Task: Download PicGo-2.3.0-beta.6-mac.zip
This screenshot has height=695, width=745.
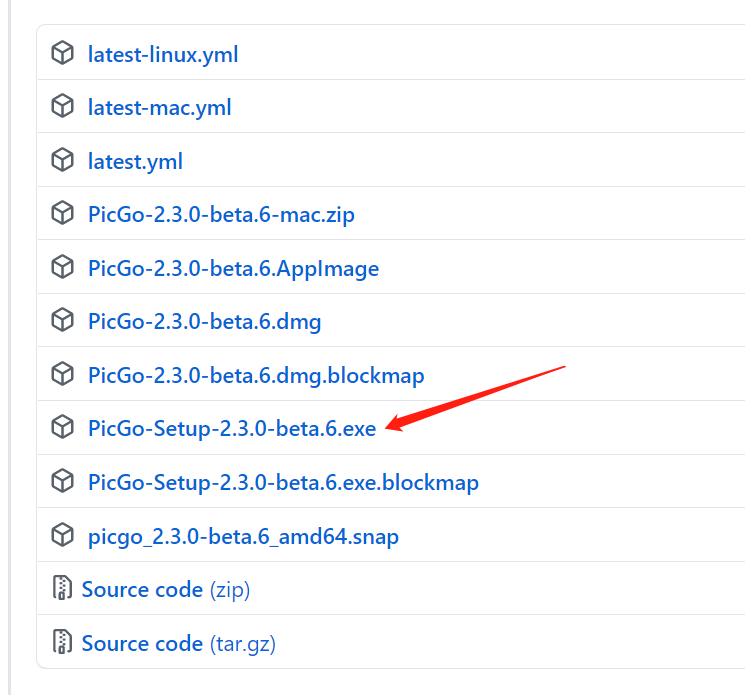Action: coord(221,214)
